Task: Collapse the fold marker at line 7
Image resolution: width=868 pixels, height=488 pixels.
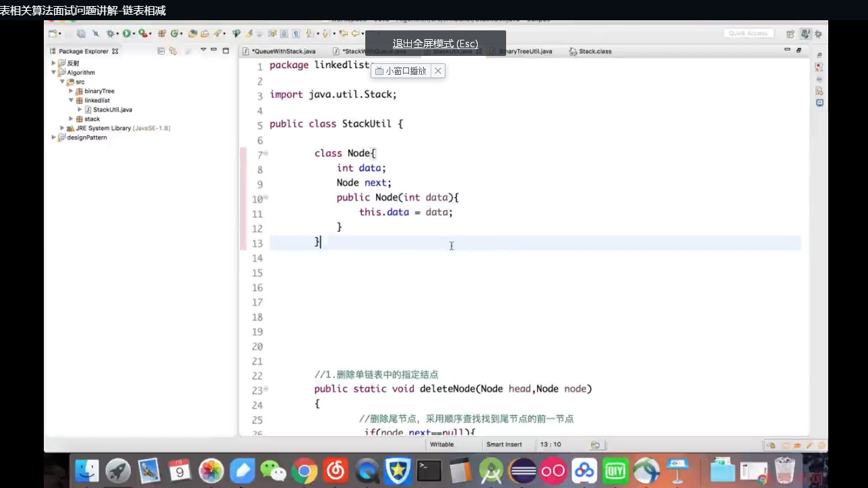Action: point(266,154)
